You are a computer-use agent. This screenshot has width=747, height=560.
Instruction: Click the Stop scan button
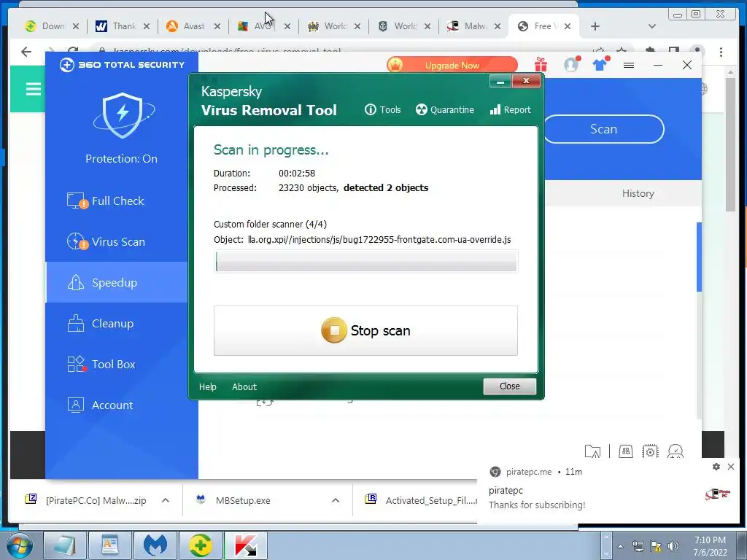click(x=365, y=330)
